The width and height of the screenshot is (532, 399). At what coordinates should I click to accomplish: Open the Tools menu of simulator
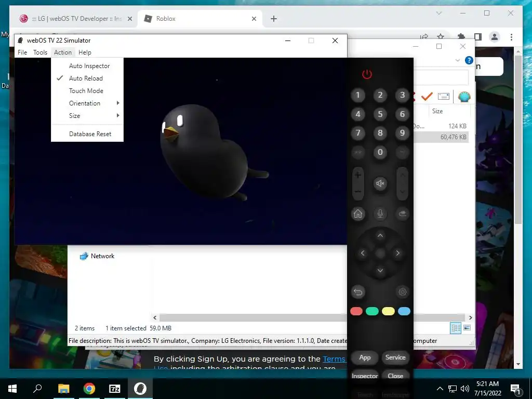click(x=40, y=52)
